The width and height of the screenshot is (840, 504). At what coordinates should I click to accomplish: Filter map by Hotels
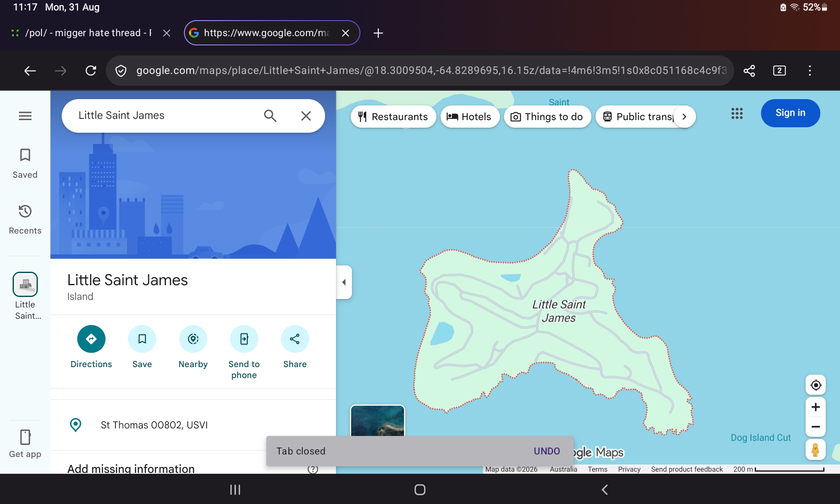point(470,117)
